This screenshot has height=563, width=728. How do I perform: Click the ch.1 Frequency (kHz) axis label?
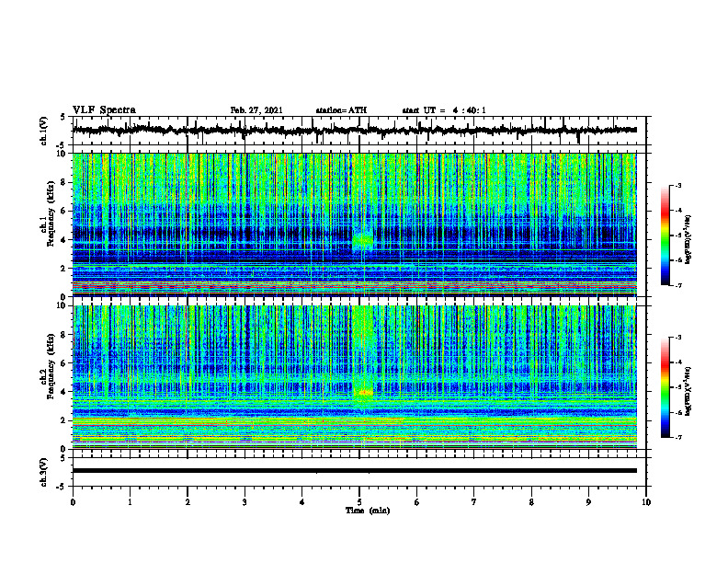click(x=48, y=213)
